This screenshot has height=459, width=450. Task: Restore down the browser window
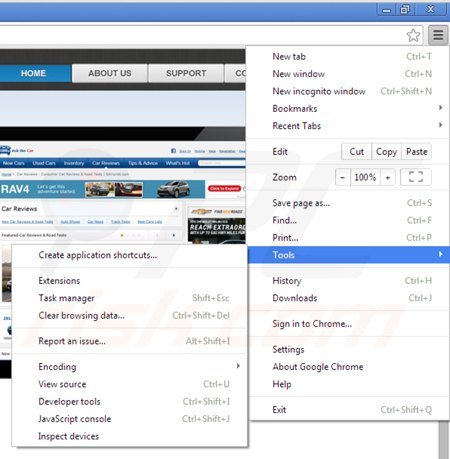405,10
